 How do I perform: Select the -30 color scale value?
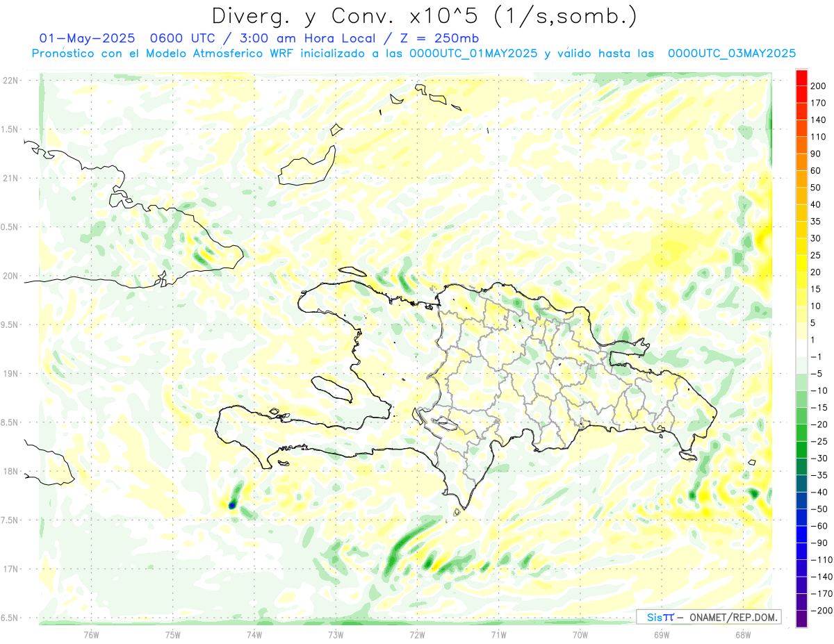tap(821, 458)
